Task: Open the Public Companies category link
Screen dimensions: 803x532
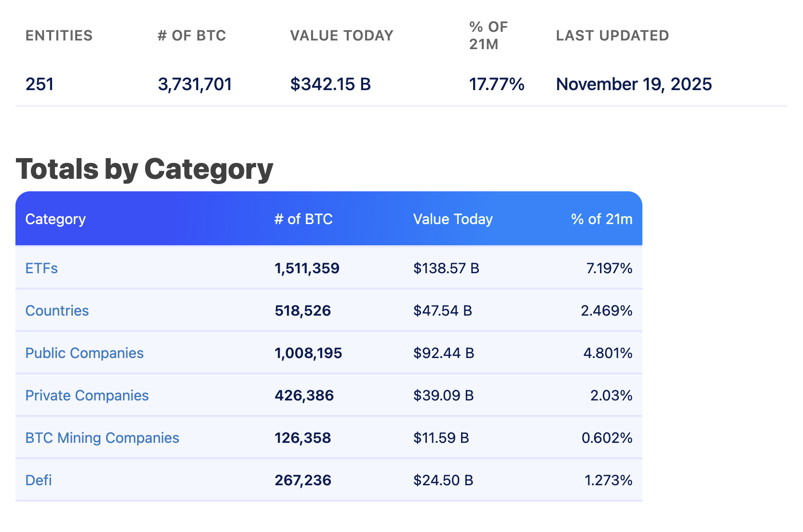Action: click(x=84, y=353)
